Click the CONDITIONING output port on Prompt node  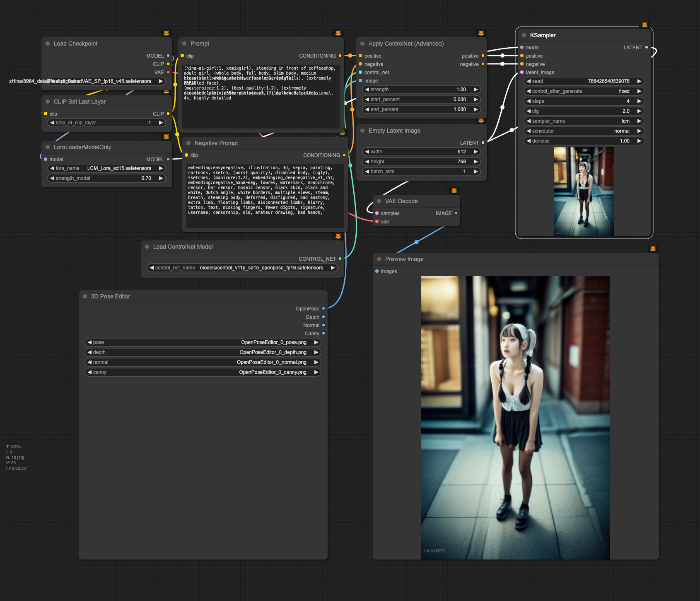tap(340, 56)
